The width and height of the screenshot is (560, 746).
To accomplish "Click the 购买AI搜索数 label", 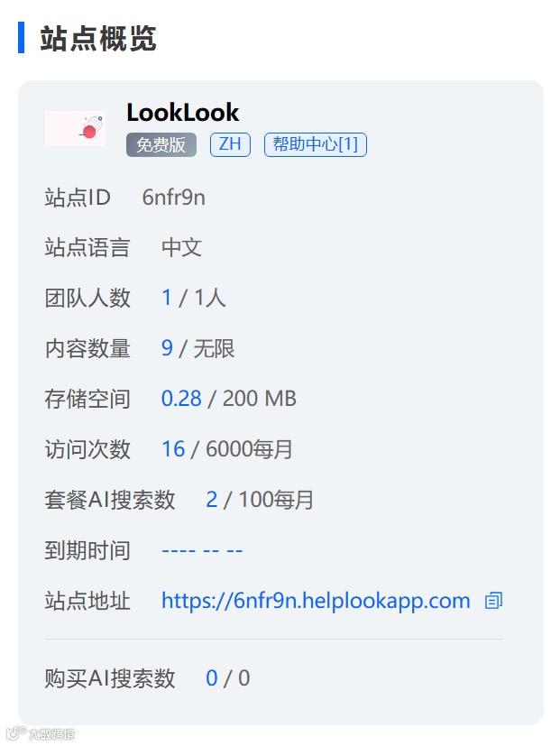I will tap(110, 678).
